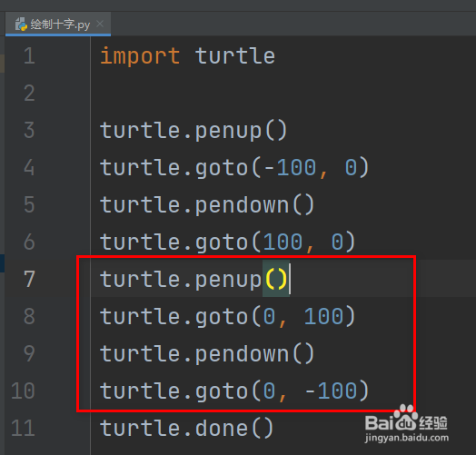Select the 绘制十字.py editor tab

58,24
